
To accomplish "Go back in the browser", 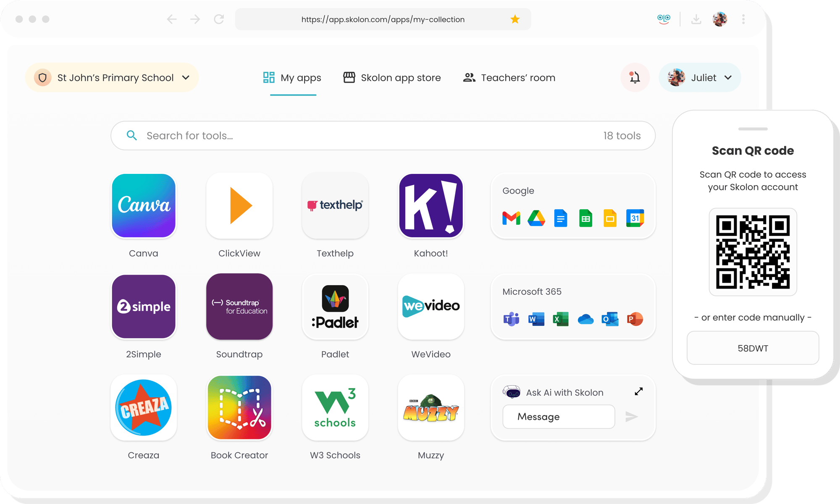I will 172,19.
